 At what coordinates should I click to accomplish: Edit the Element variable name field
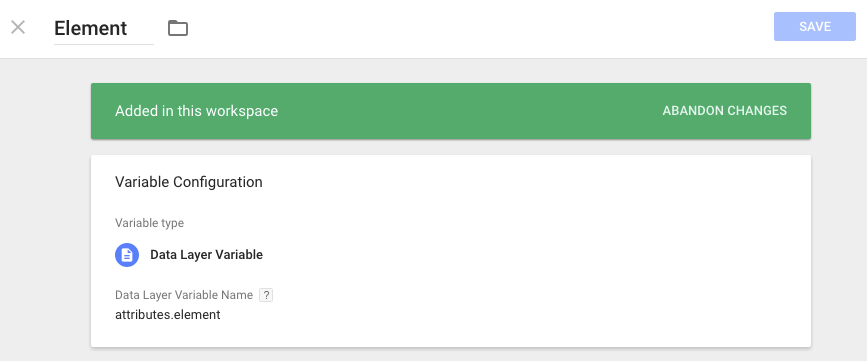pos(104,28)
